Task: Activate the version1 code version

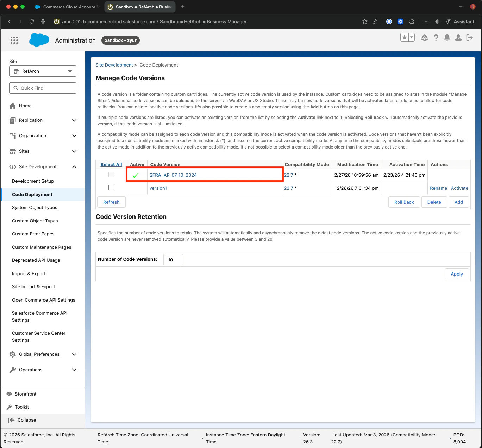Action: [x=460, y=188]
